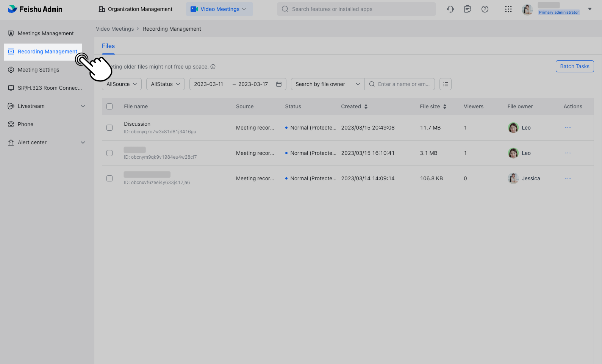Image resolution: width=602 pixels, height=364 pixels.
Task: Click Video Meetings breadcrumb link
Action: (x=115, y=29)
